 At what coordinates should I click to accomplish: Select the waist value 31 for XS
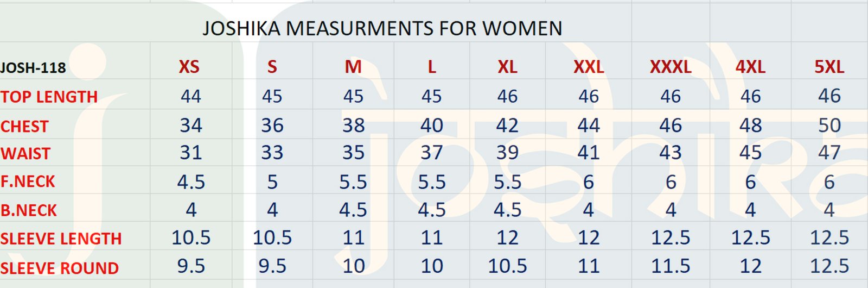[x=190, y=153]
